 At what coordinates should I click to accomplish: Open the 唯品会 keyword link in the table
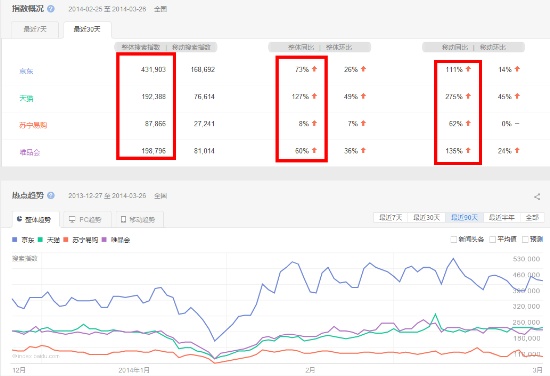30,152
